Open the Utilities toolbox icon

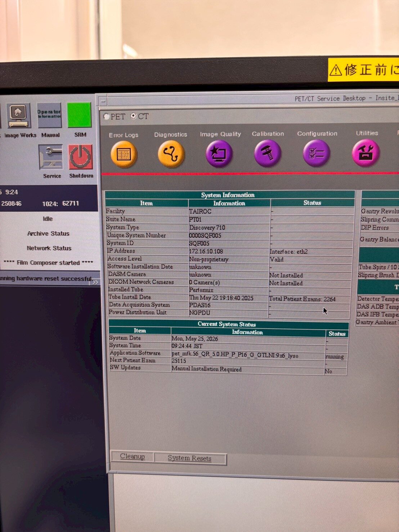coord(366,153)
